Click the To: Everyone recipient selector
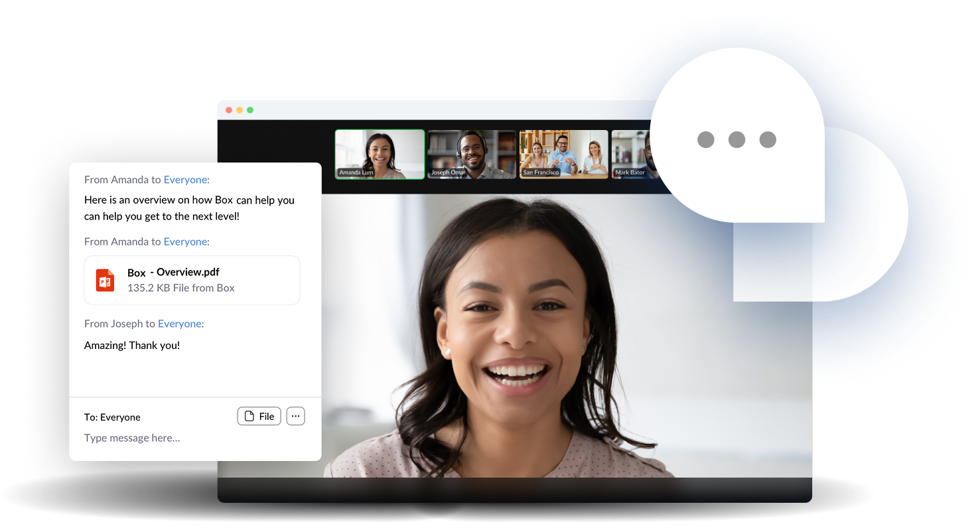Screen dimensions: 980x528 coord(112,417)
